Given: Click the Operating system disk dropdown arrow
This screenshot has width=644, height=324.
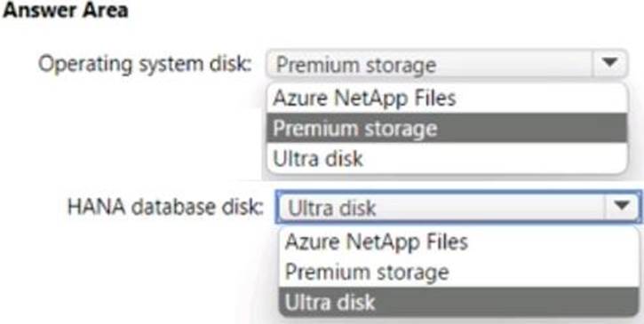Looking at the screenshot, I should pyautogui.click(x=609, y=64).
